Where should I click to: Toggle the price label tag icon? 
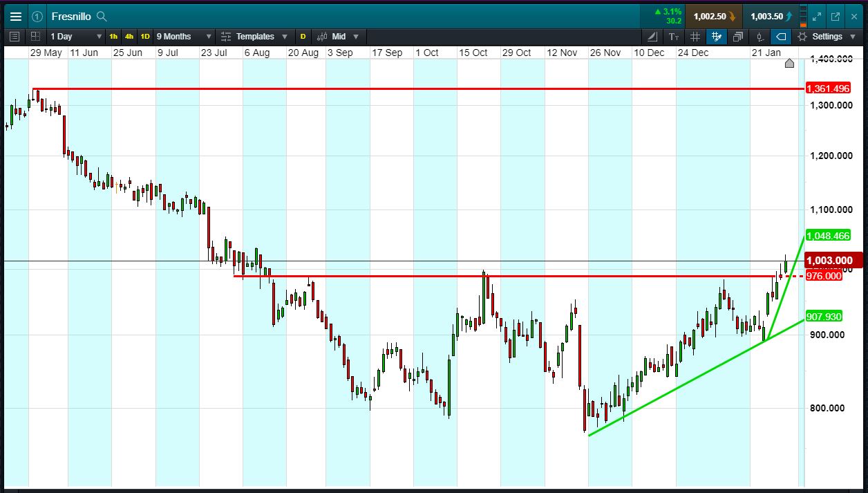coord(781,37)
